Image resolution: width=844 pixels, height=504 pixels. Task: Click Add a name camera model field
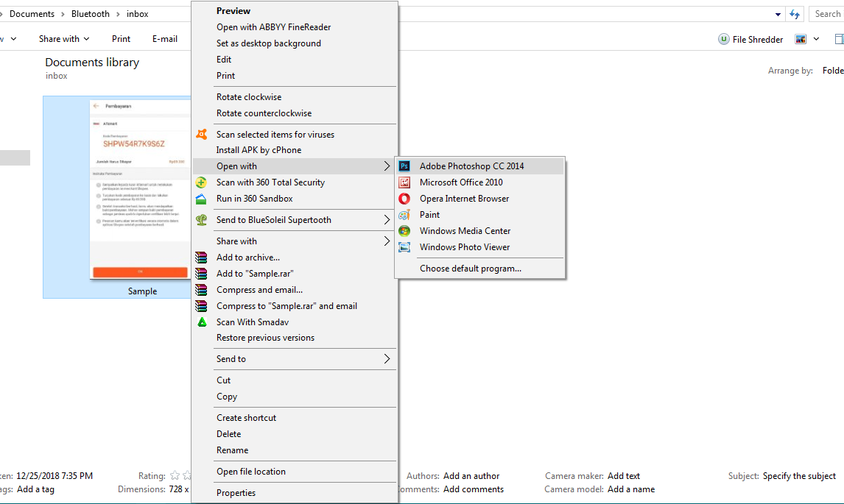631,489
